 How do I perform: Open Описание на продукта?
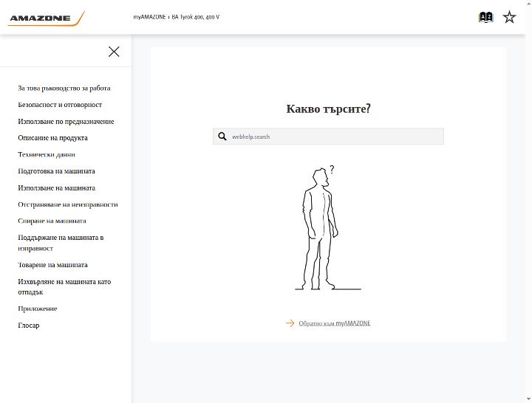pyautogui.click(x=52, y=138)
